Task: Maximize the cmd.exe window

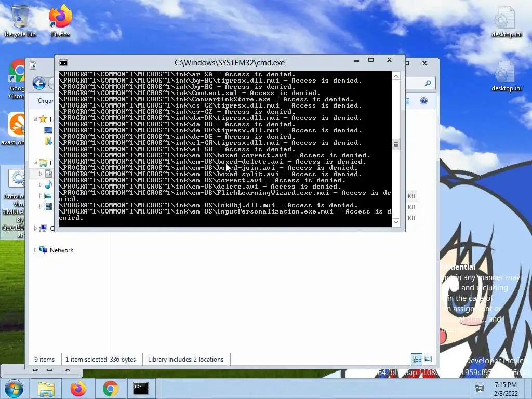Action: [371, 60]
